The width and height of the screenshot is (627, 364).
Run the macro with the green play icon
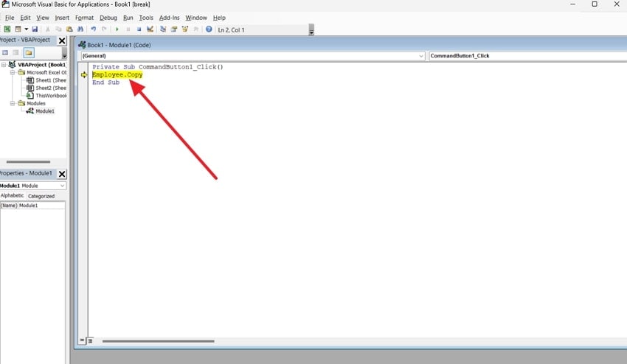pos(117,29)
